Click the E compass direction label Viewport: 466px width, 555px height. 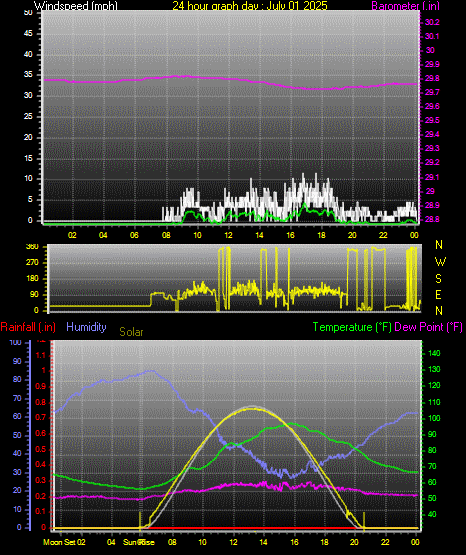pyautogui.click(x=438, y=294)
